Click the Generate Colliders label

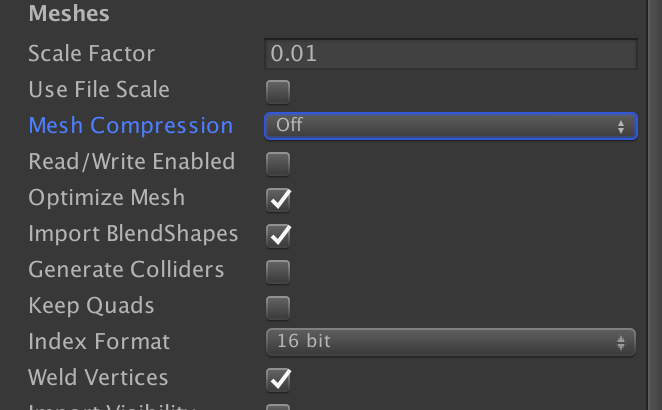coord(127,270)
